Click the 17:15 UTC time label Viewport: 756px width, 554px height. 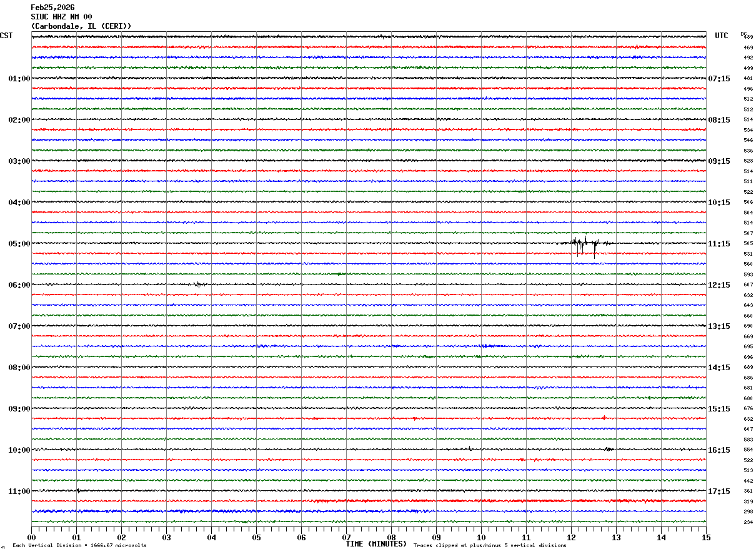(x=719, y=491)
